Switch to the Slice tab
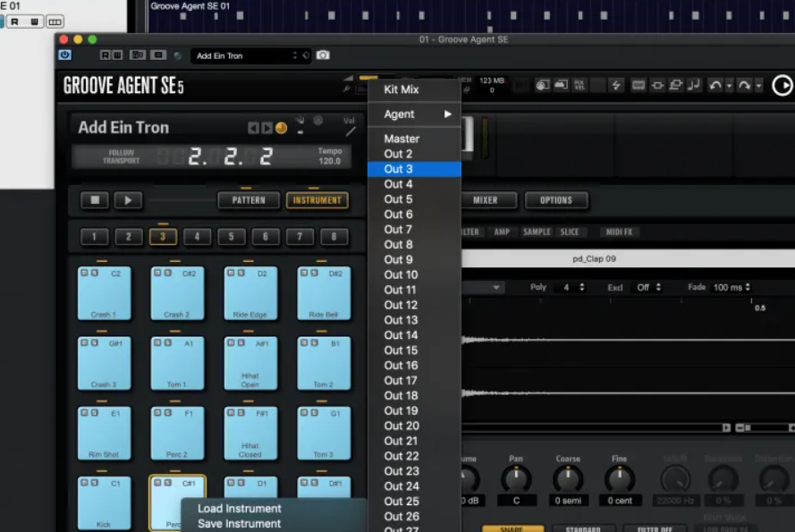Viewport: 795px width, 532px height. [570, 232]
